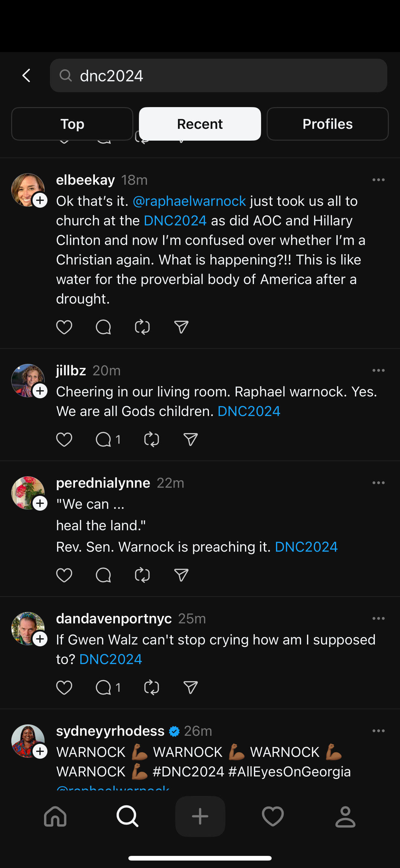
Task: Switch to the Profiles tab
Action: click(x=327, y=124)
